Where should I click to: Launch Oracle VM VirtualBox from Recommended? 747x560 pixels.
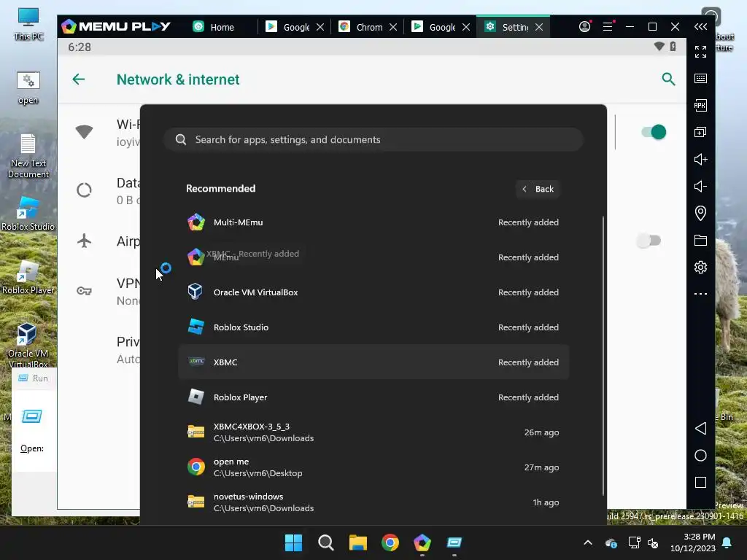point(373,292)
